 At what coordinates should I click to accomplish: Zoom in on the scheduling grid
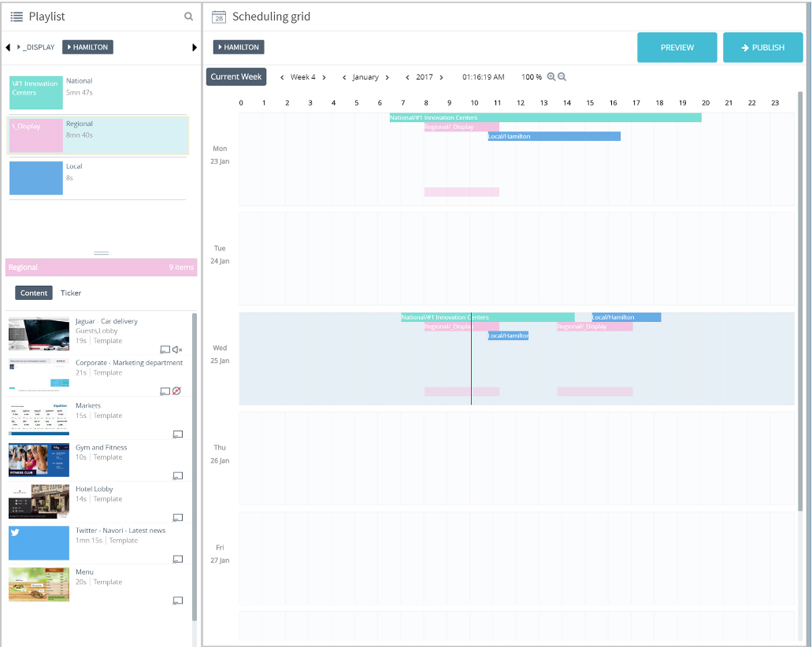pyautogui.click(x=551, y=77)
